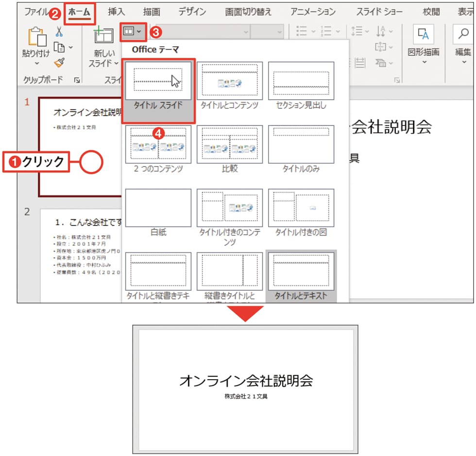Open the 描画 ribbon tab
The height and width of the screenshot is (456, 476).
[152, 12]
